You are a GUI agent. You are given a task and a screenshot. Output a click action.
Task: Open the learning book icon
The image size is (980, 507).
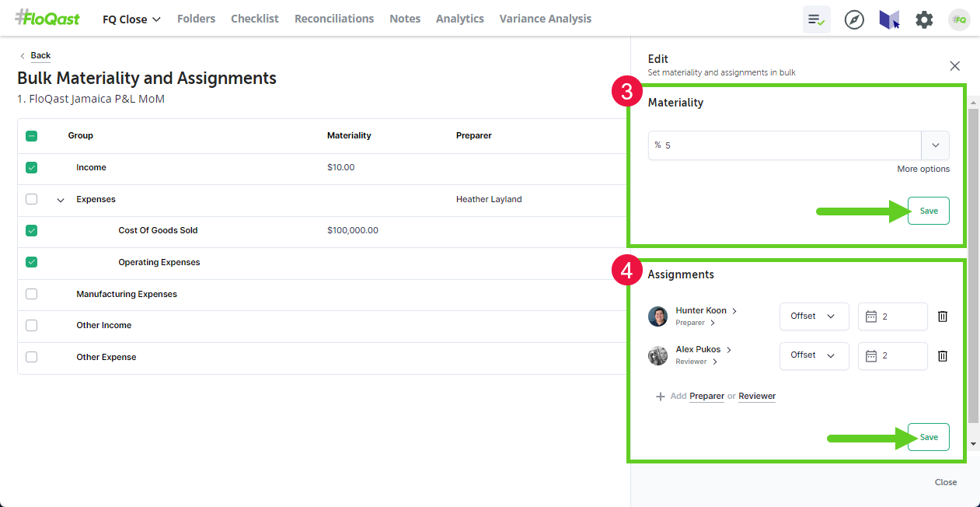pos(889,19)
